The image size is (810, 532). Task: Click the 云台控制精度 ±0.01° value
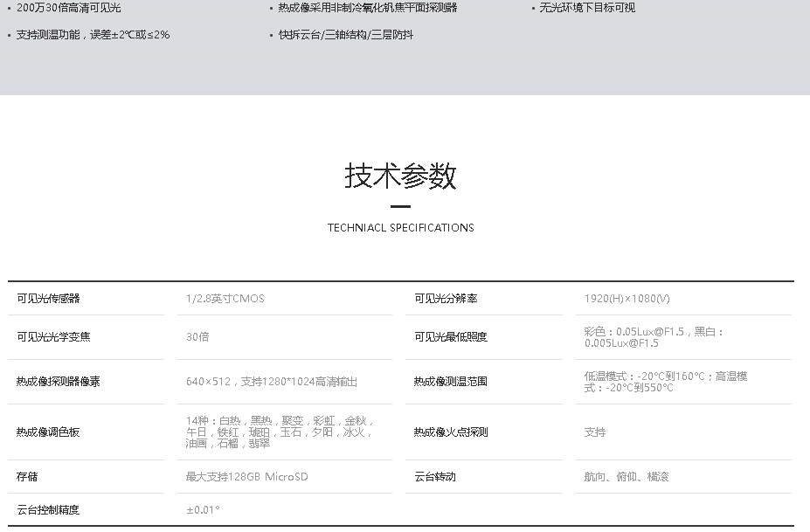203,510
